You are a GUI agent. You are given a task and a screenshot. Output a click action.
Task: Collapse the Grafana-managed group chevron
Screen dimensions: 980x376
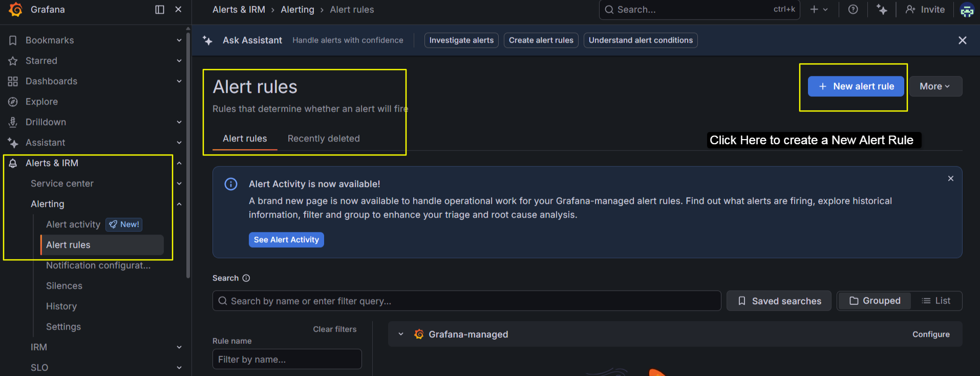[401, 334]
